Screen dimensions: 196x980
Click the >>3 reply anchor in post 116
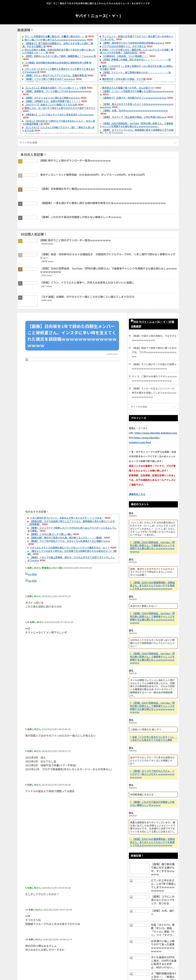tap(27, 629)
